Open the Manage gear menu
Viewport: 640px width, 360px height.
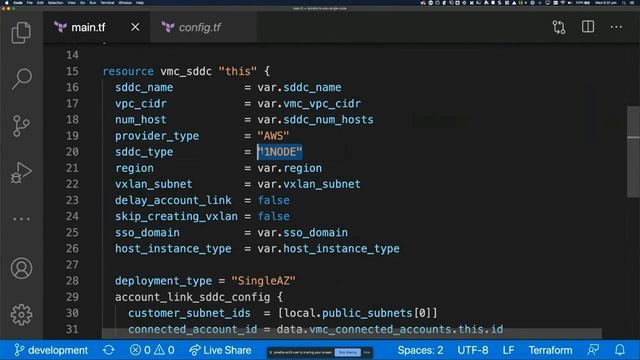click(21, 315)
